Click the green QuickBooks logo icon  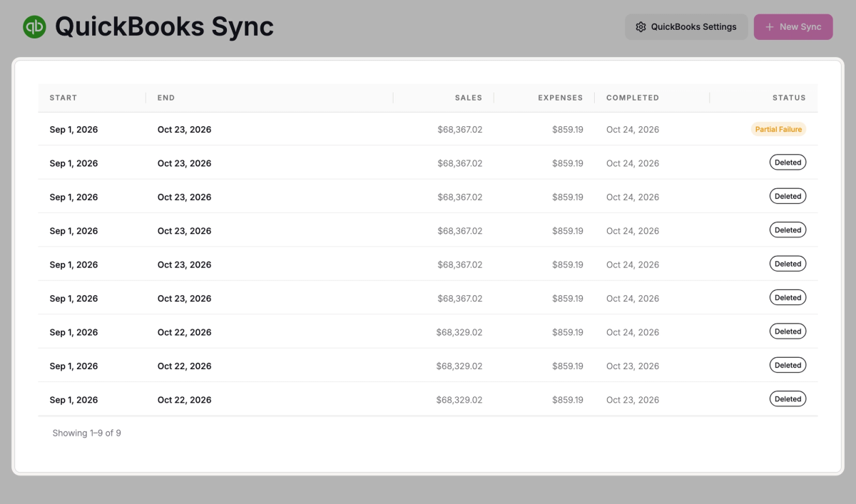click(34, 27)
